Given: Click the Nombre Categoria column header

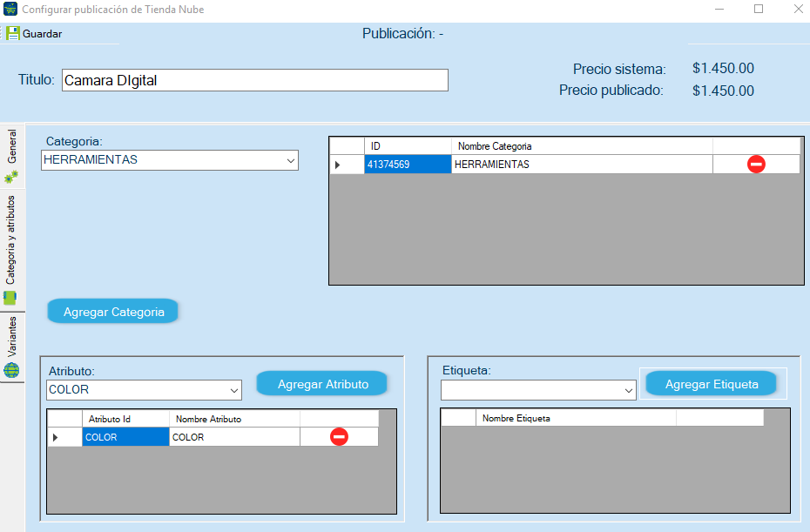Looking at the screenshot, I should pyautogui.click(x=582, y=146).
